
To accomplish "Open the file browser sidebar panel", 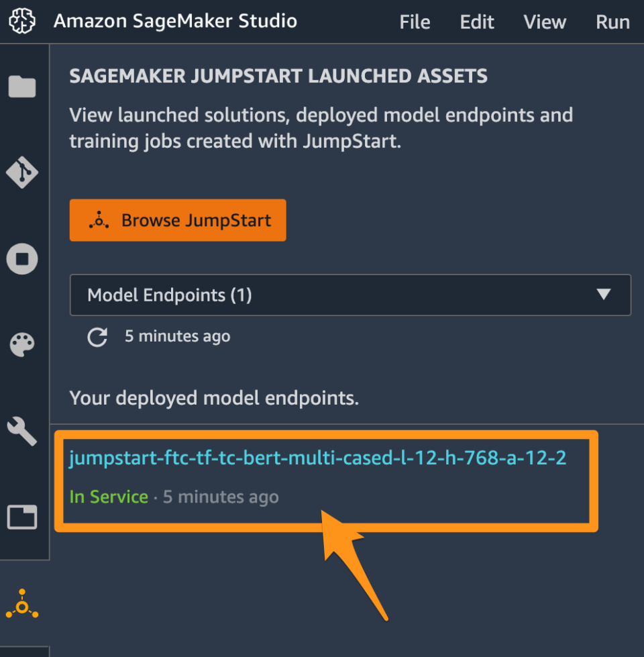I will pos(22,87).
